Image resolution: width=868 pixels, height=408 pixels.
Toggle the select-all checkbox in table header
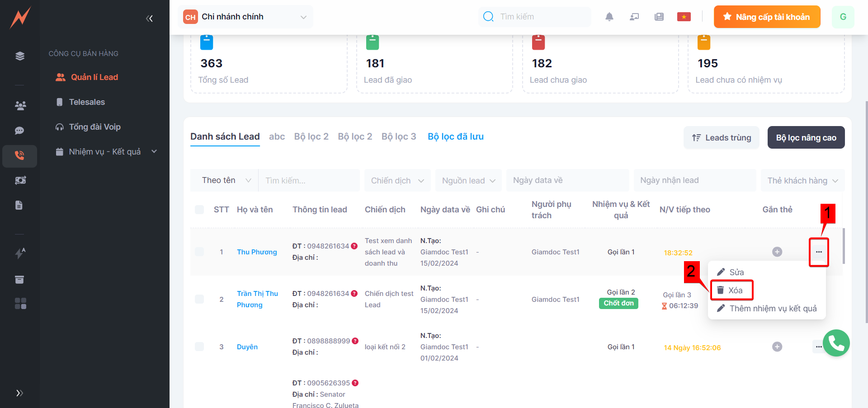pos(199,210)
